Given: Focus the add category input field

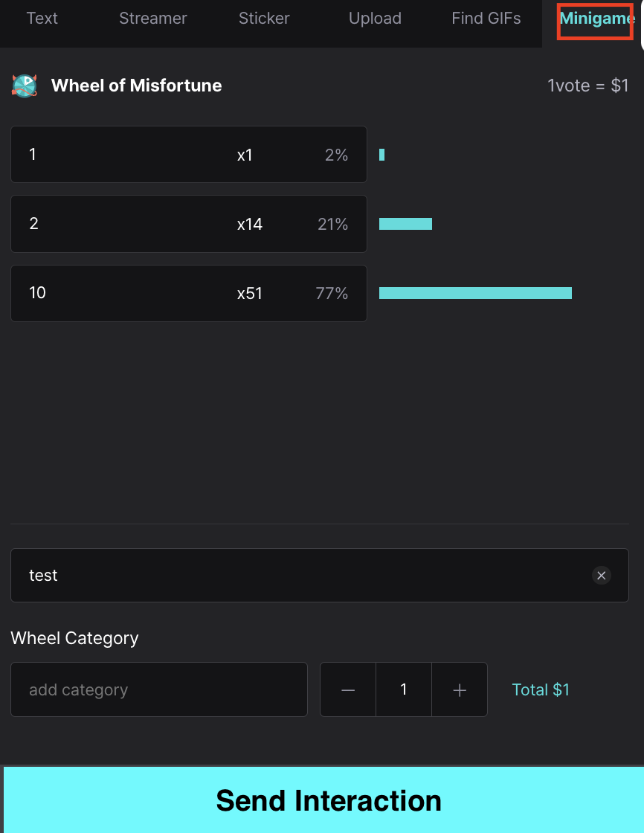Looking at the screenshot, I should click(x=159, y=689).
